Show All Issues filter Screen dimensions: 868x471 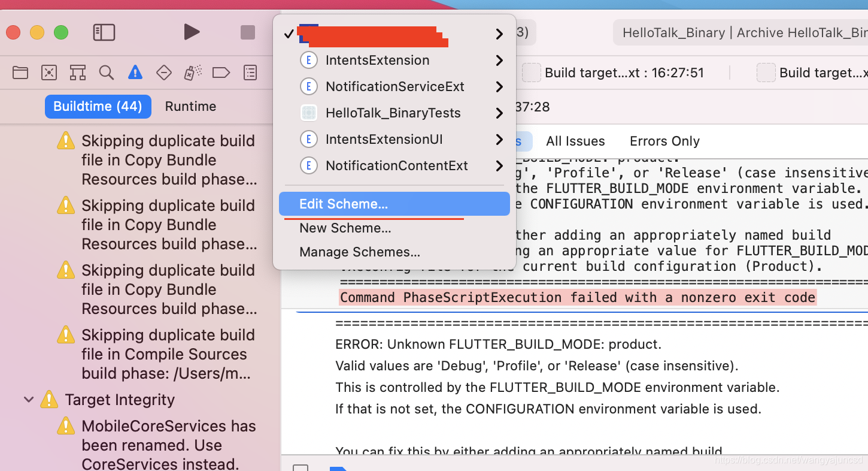point(575,141)
